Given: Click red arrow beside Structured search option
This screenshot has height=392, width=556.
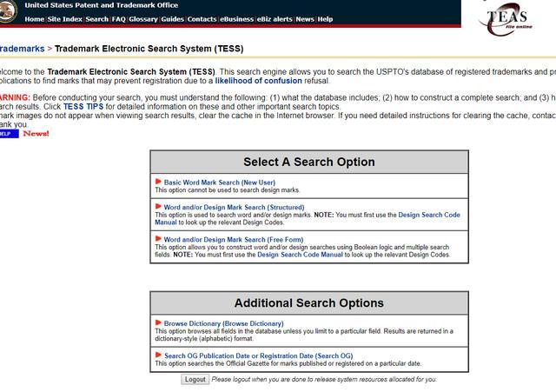Looking at the screenshot, I should (x=158, y=207).
